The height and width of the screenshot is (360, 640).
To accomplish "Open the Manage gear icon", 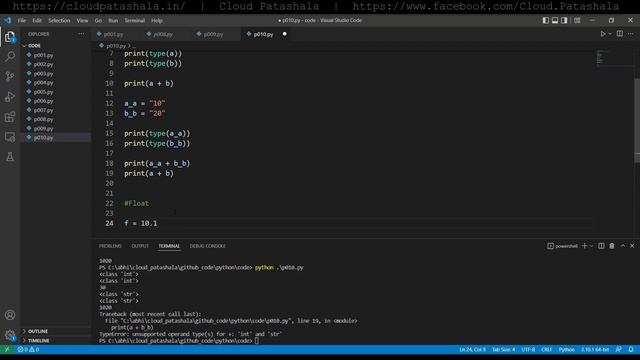I will click(10, 335).
